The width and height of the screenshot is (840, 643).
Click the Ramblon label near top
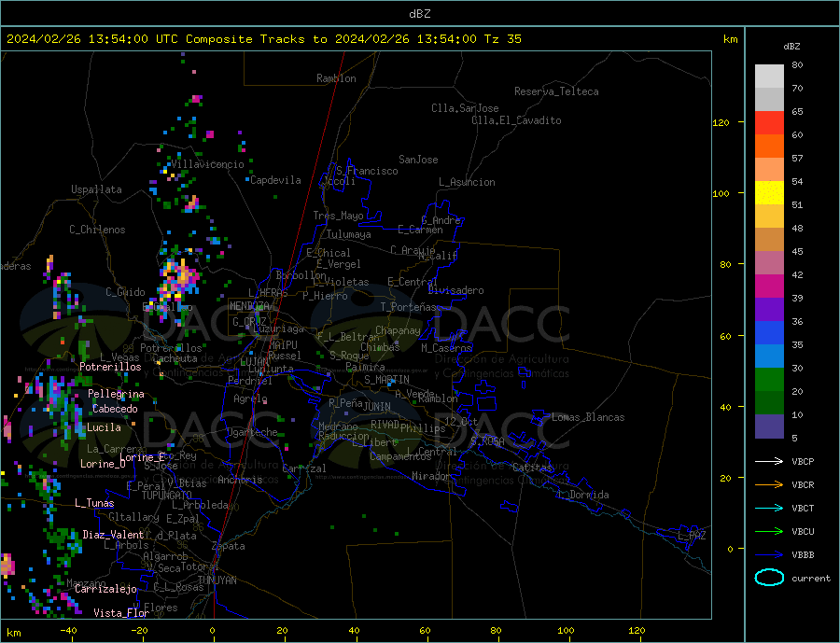(336, 78)
